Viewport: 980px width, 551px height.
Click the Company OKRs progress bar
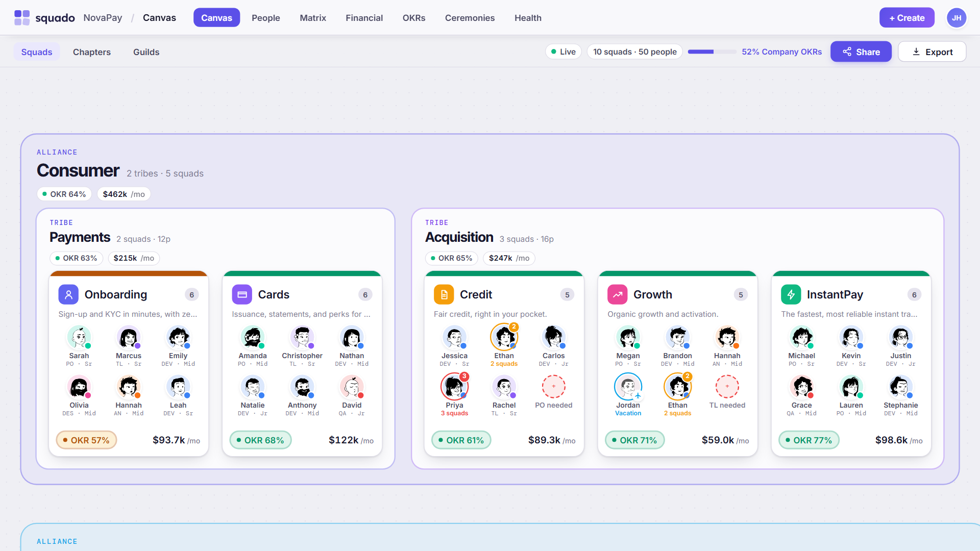pyautogui.click(x=712, y=52)
